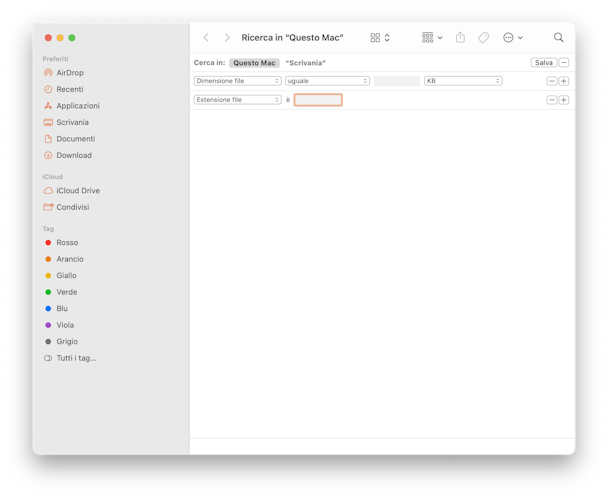Click the Salva button
Screen dimensions: 608x498
pyautogui.click(x=544, y=62)
